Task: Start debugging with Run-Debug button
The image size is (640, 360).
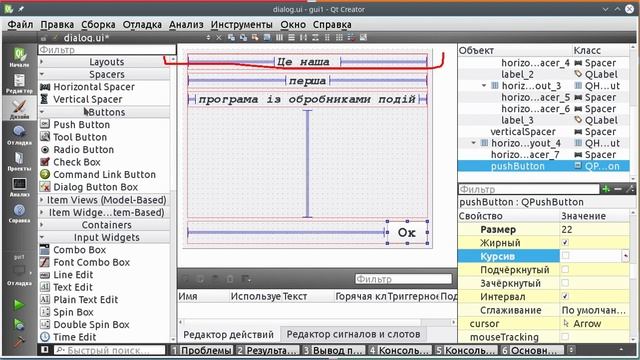Action: coord(19,325)
